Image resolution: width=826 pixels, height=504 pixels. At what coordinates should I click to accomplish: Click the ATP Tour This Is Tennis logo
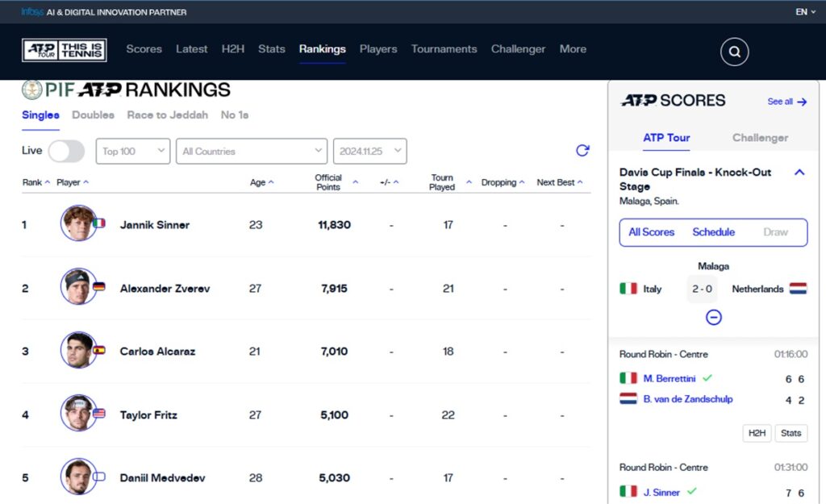(65, 50)
